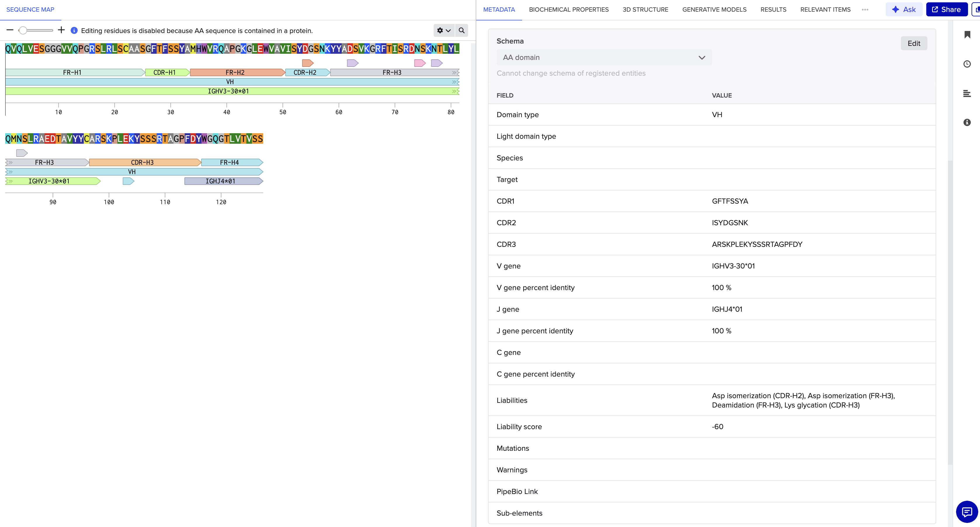Select the FR-H1 annotation bar
Screen dimensions: 980x527
(75, 72)
